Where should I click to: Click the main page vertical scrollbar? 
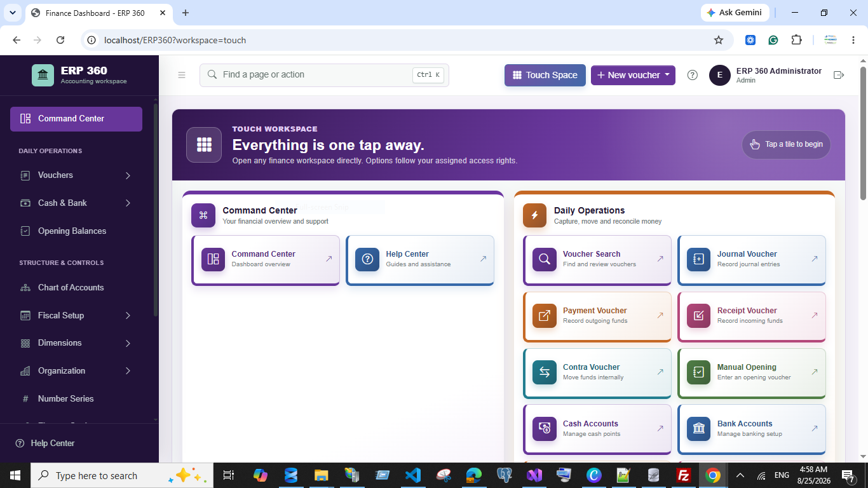(x=863, y=133)
